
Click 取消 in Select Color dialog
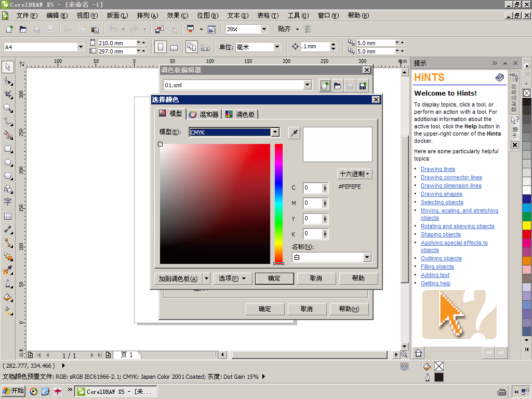[x=316, y=278]
